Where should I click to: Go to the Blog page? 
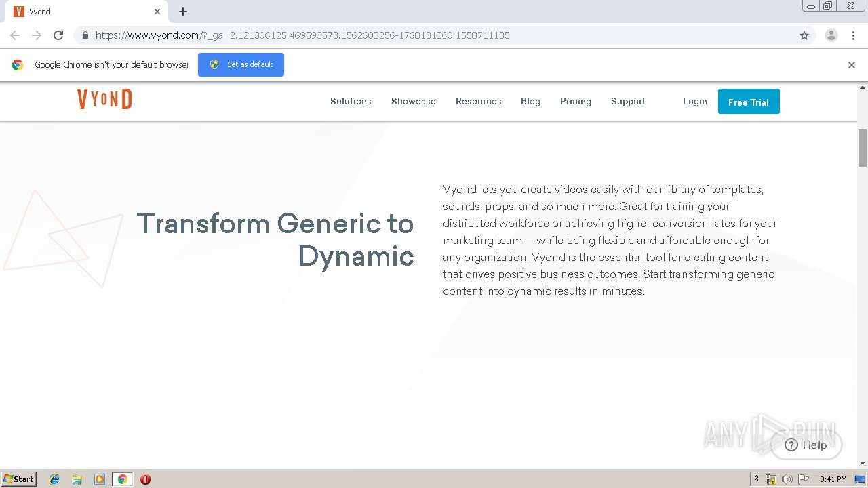[x=530, y=101]
